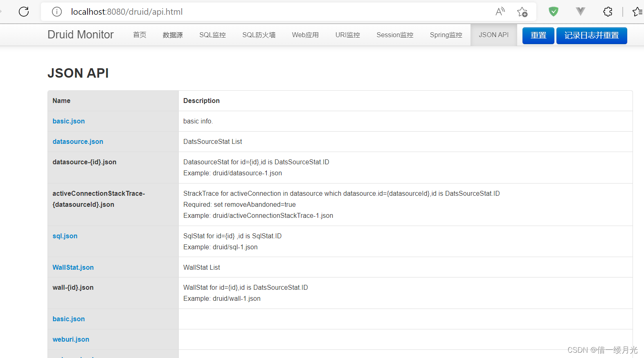This screenshot has width=644, height=358.
Task: Click the Name column header
Action: 113,101
